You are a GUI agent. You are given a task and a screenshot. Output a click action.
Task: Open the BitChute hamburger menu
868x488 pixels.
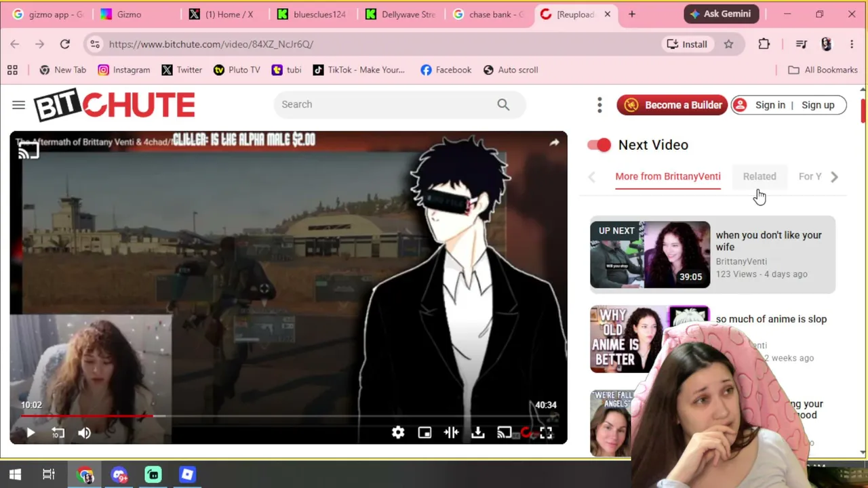click(18, 104)
